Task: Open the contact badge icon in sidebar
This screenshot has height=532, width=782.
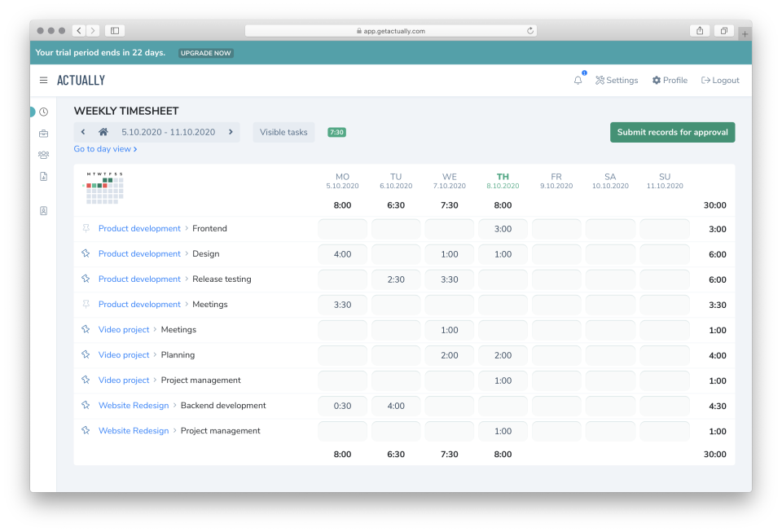Action: pyautogui.click(x=44, y=211)
